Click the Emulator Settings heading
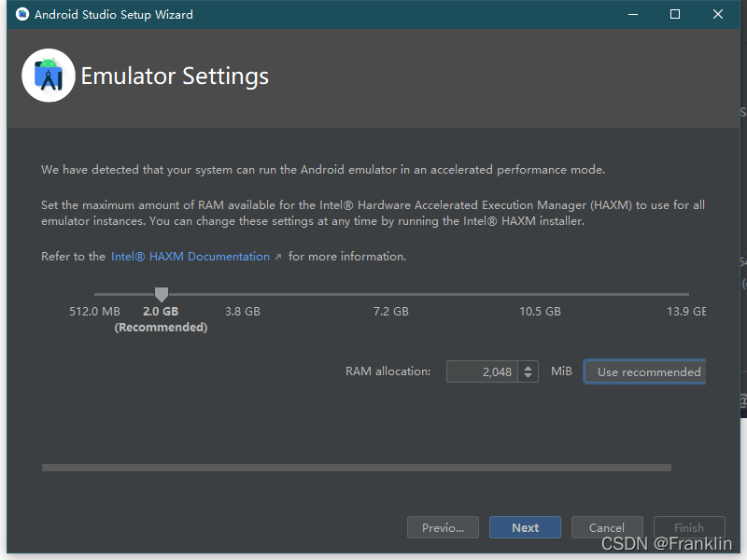 [175, 77]
